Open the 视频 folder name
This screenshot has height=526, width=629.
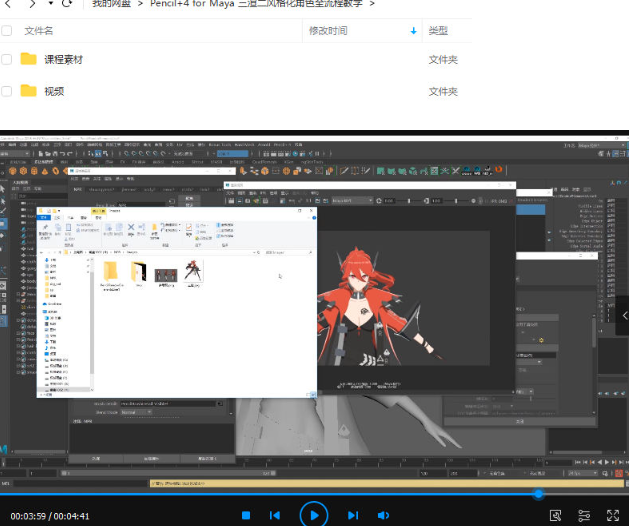[x=54, y=91]
